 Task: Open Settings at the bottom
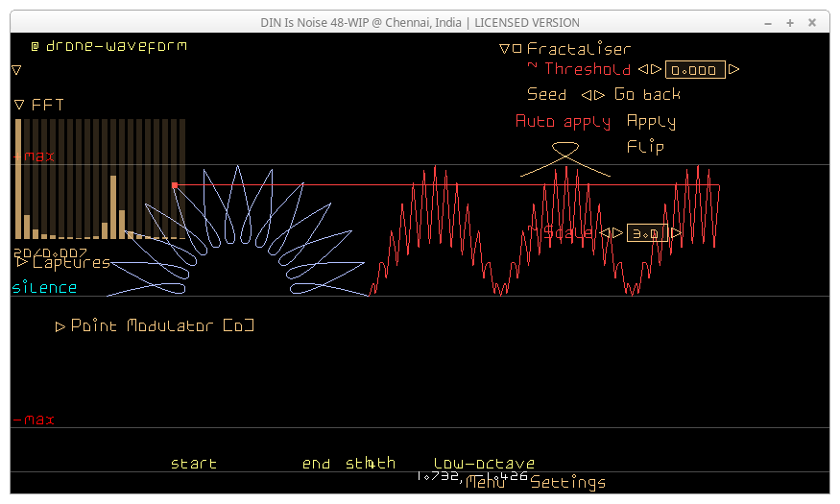pos(568,483)
